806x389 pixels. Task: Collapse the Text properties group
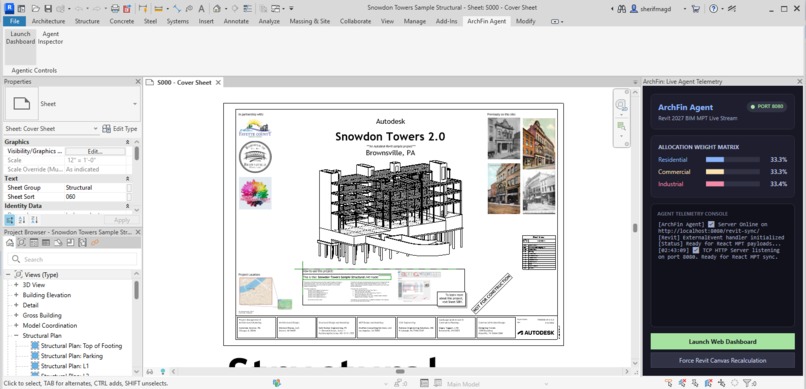127,178
